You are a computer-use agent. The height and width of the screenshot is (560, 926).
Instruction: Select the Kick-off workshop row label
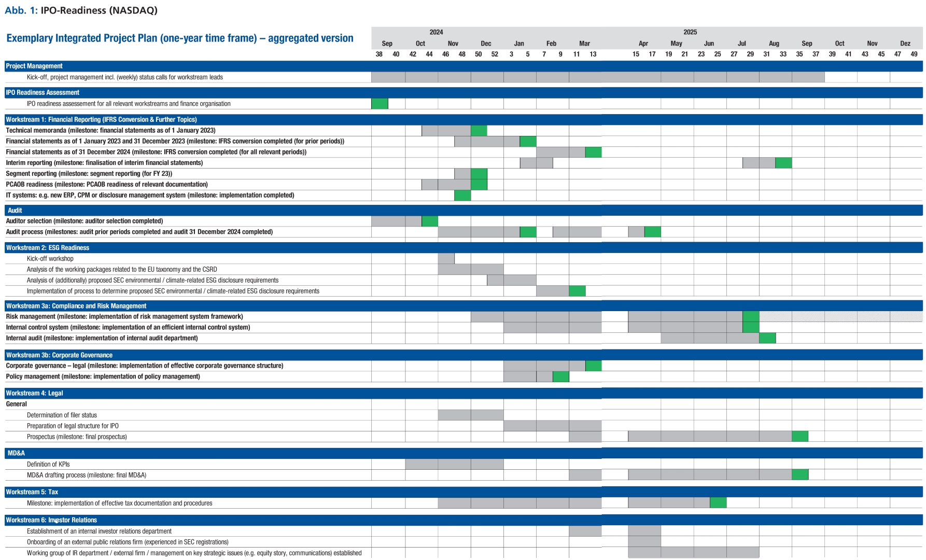(x=50, y=259)
